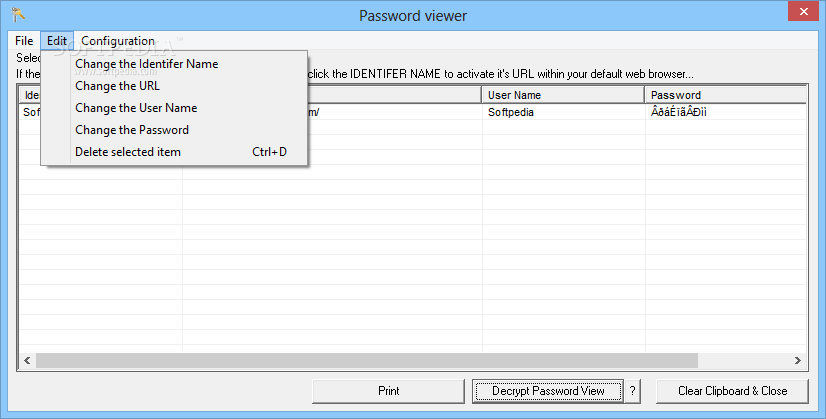Click the horizontal scrollbar thumb
Image resolution: width=826 pixels, height=419 pixels.
[367, 360]
